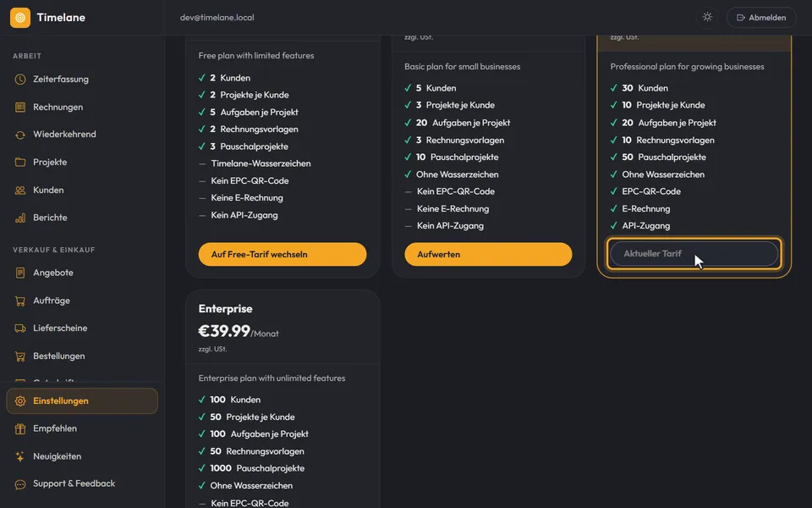The width and height of the screenshot is (812, 508).
Task: Click the Kunden people icon
Action: [20, 190]
